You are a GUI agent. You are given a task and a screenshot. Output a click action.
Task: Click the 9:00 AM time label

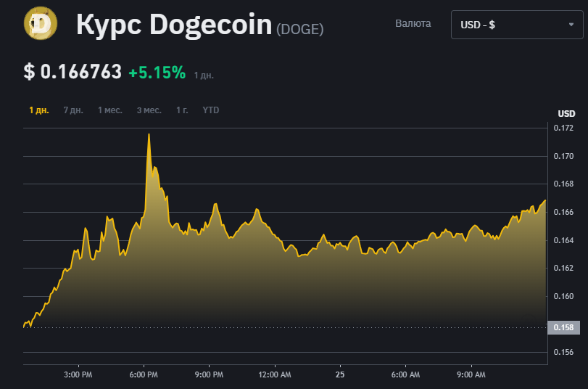[471, 374]
